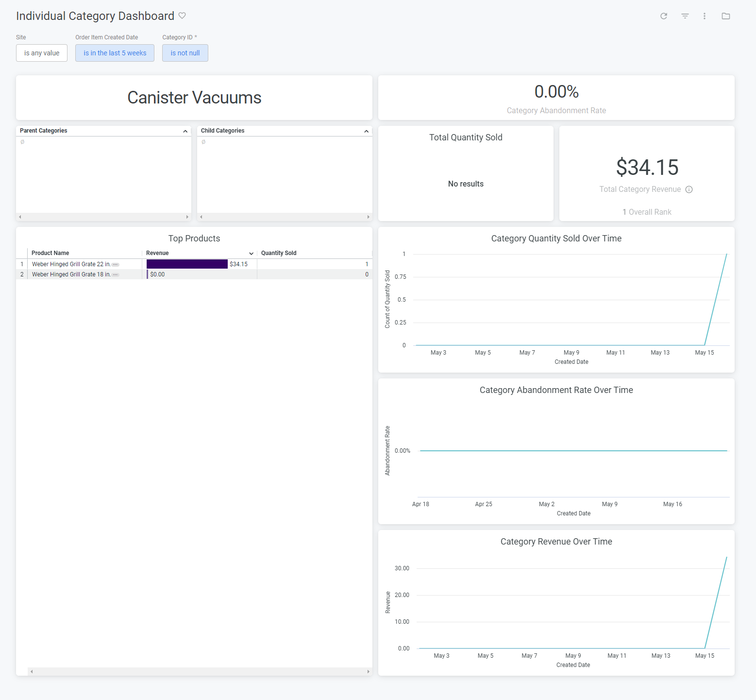756x700 pixels.
Task: Refresh the dashboard data
Action: (664, 16)
